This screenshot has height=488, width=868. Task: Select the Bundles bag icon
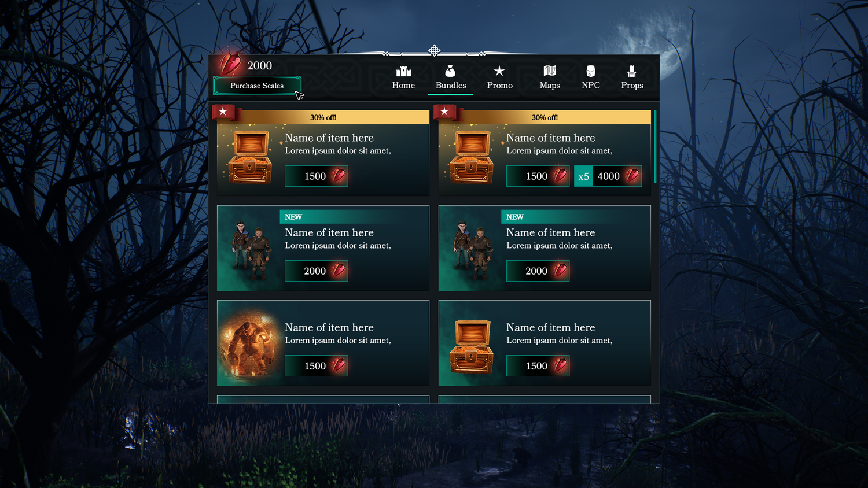(x=450, y=71)
